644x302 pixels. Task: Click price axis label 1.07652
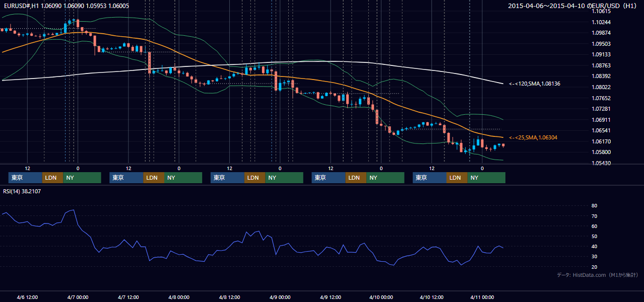(x=601, y=98)
